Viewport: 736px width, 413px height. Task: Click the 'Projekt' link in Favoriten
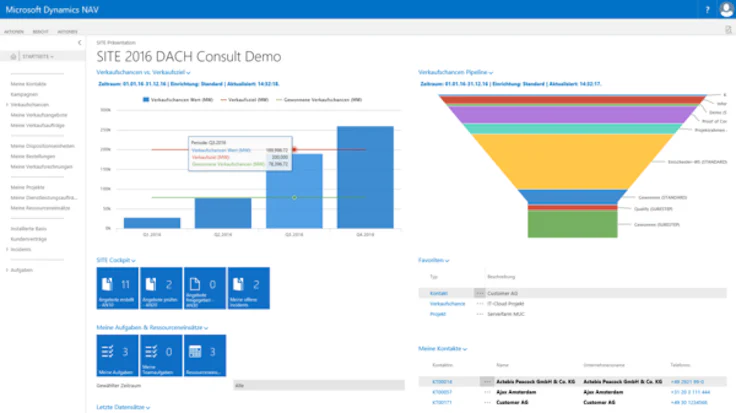click(x=437, y=314)
